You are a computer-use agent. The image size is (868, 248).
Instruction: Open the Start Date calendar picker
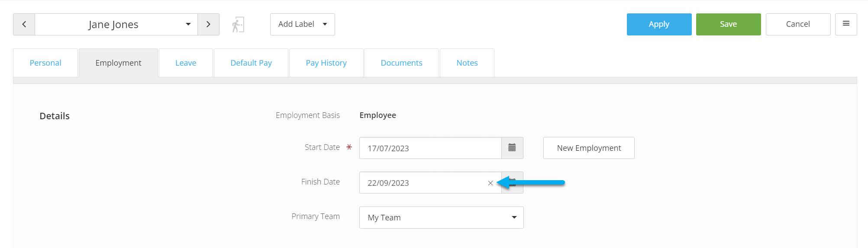pyautogui.click(x=512, y=148)
